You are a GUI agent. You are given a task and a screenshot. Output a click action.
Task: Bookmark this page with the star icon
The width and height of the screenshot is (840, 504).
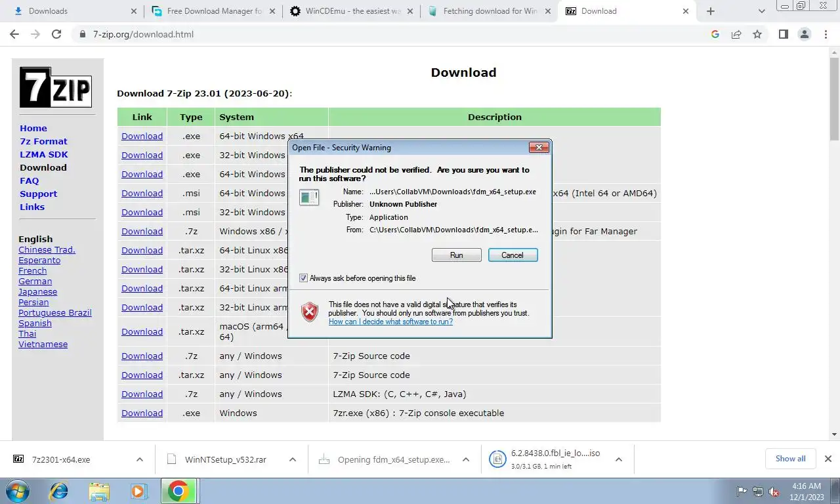click(757, 34)
